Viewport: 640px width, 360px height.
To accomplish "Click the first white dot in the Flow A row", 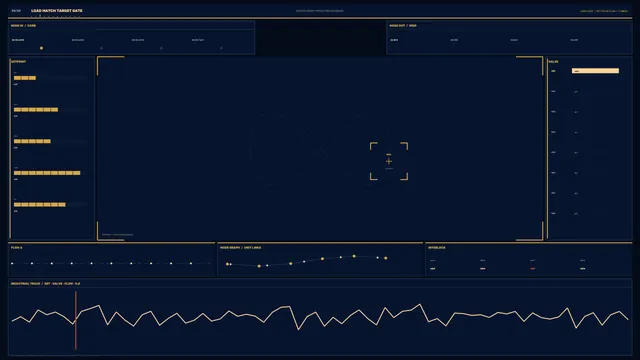I will 12,264.
